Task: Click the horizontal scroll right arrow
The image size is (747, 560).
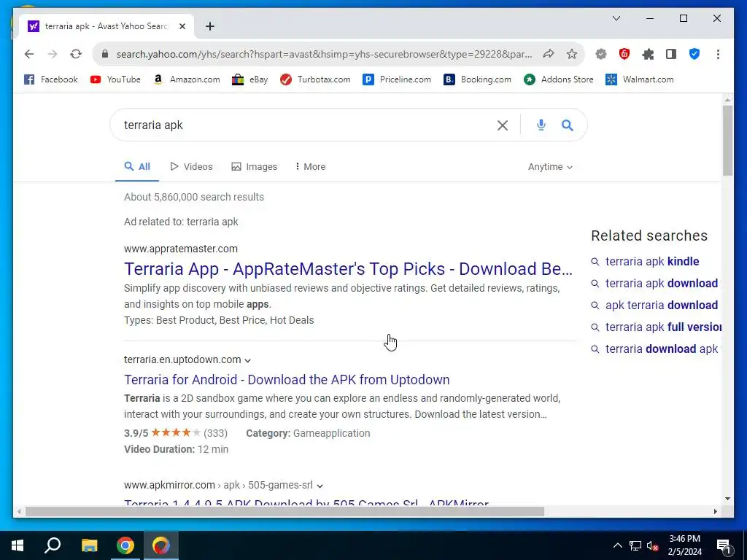Action: pos(715,511)
